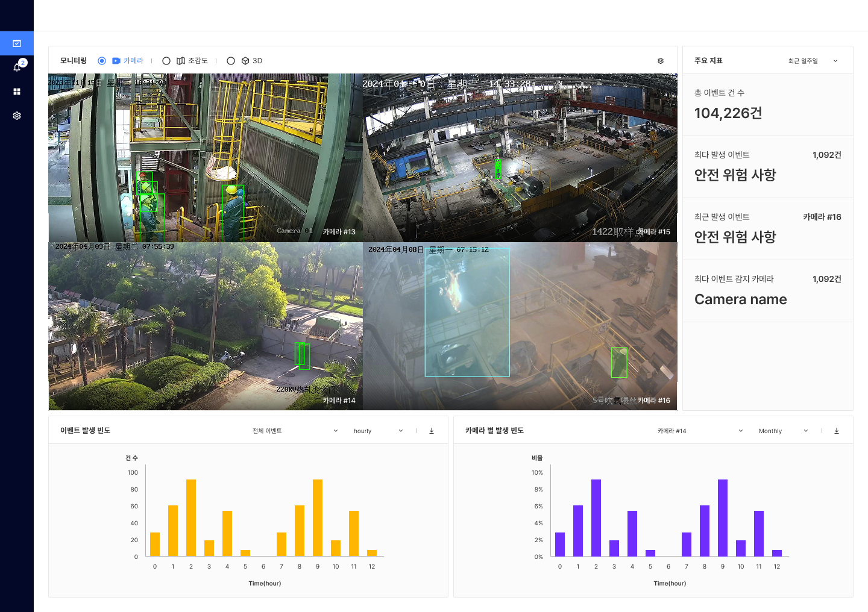This screenshot has height=612, width=868.
Task: Open the monitoring dashboard sidebar icon
Action: click(x=17, y=43)
